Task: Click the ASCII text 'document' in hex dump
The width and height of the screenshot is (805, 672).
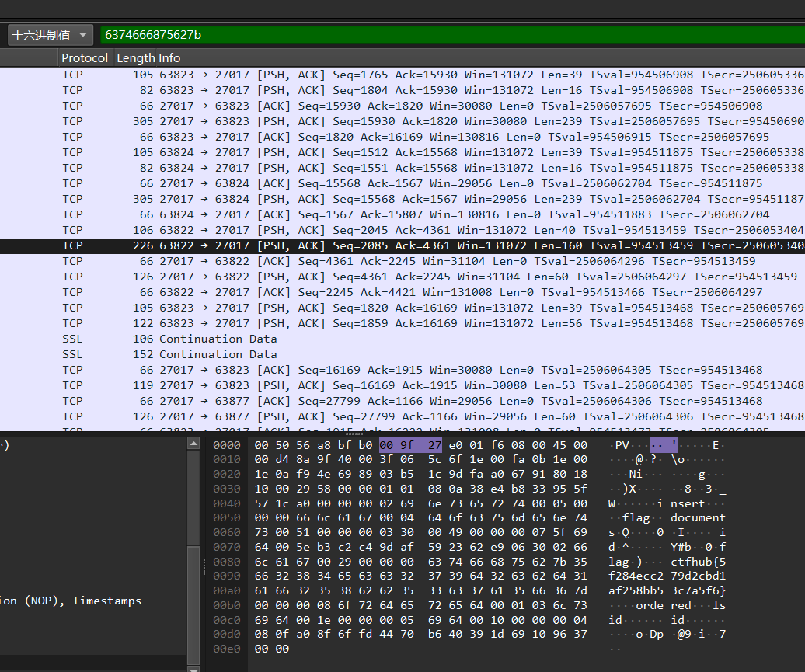Action: click(699, 517)
